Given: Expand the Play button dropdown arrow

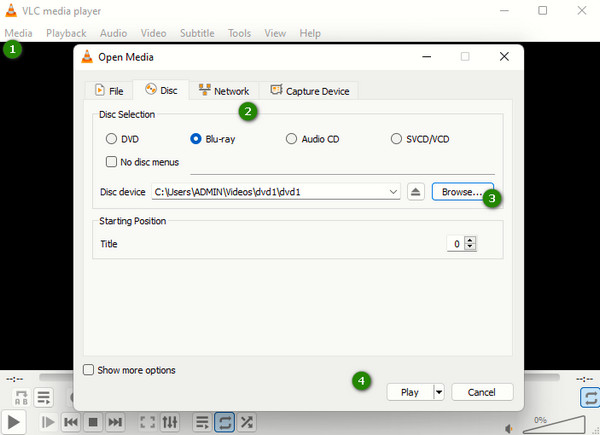Looking at the screenshot, I should pos(439,392).
